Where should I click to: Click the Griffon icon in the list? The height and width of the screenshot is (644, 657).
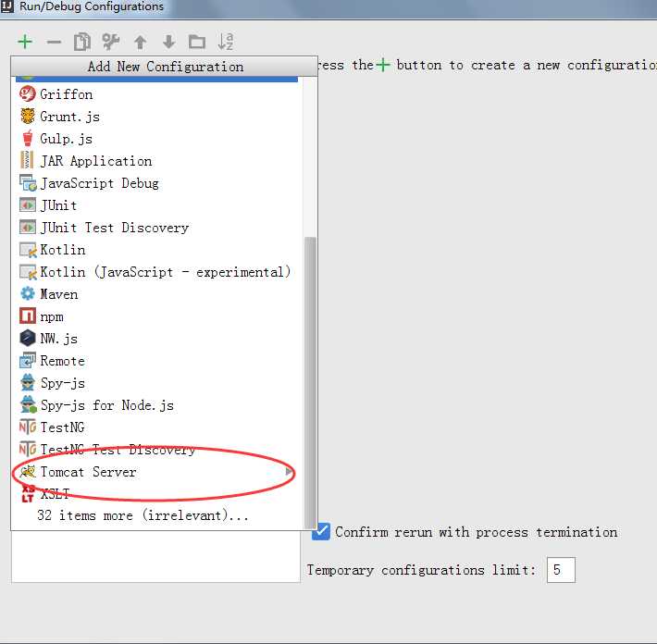point(27,93)
